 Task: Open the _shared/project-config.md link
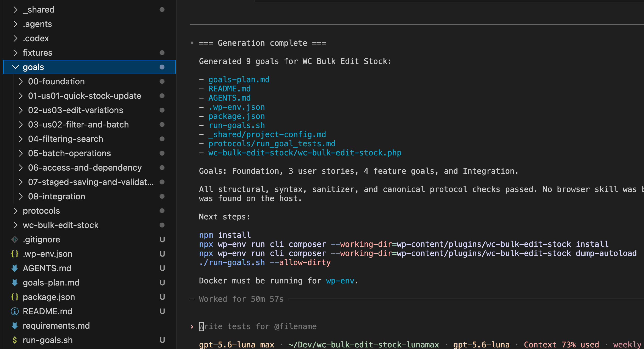pyautogui.click(x=267, y=135)
